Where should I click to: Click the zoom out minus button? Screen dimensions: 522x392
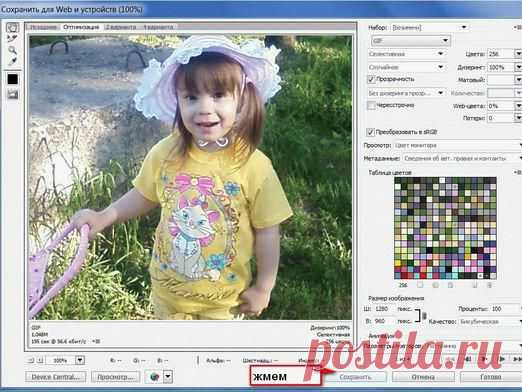pos(31,360)
